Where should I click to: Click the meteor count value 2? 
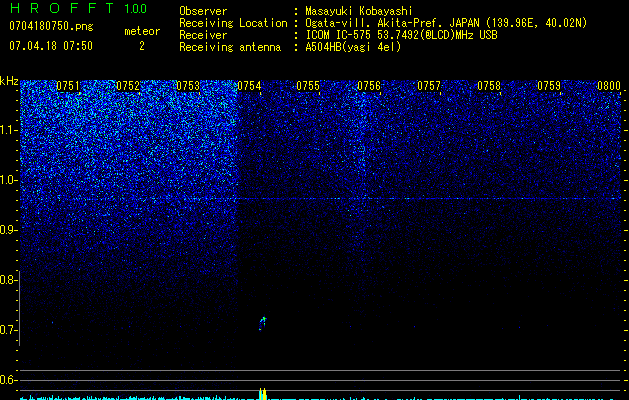point(142,46)
